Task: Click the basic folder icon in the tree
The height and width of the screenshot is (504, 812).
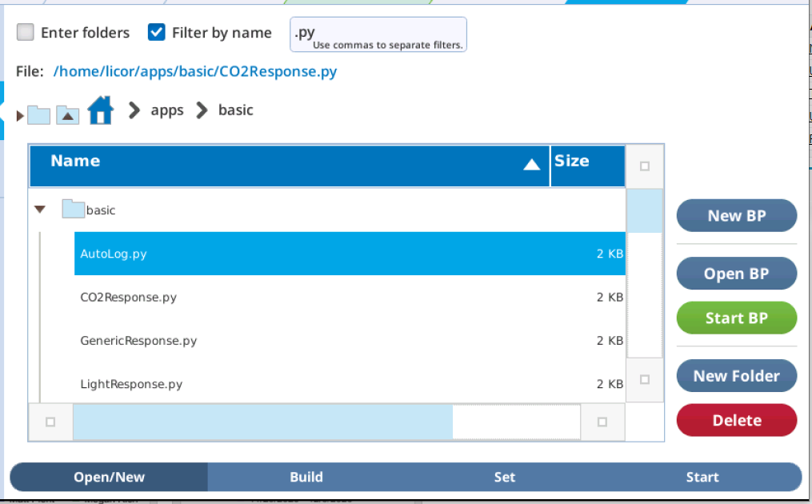Action: [x=74, y=210]
